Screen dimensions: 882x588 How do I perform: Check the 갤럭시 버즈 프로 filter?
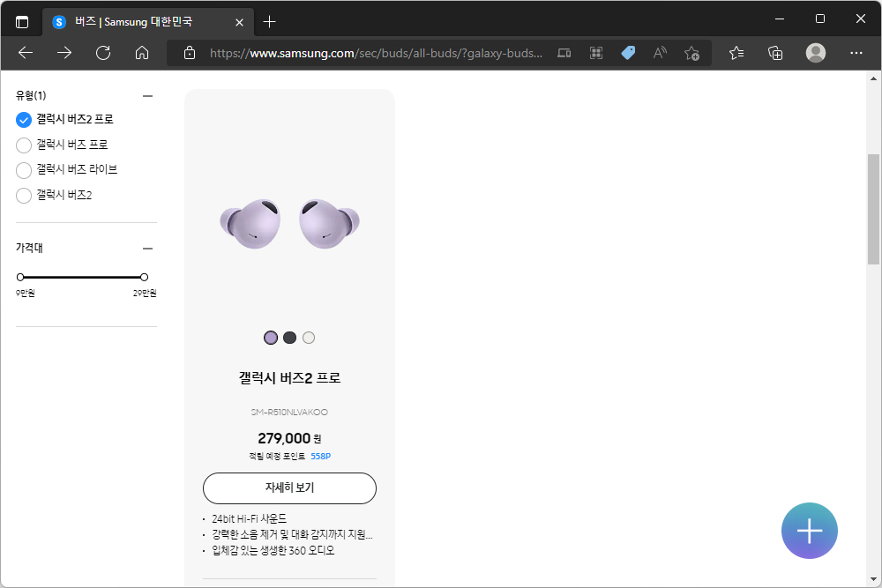(24, 145)
